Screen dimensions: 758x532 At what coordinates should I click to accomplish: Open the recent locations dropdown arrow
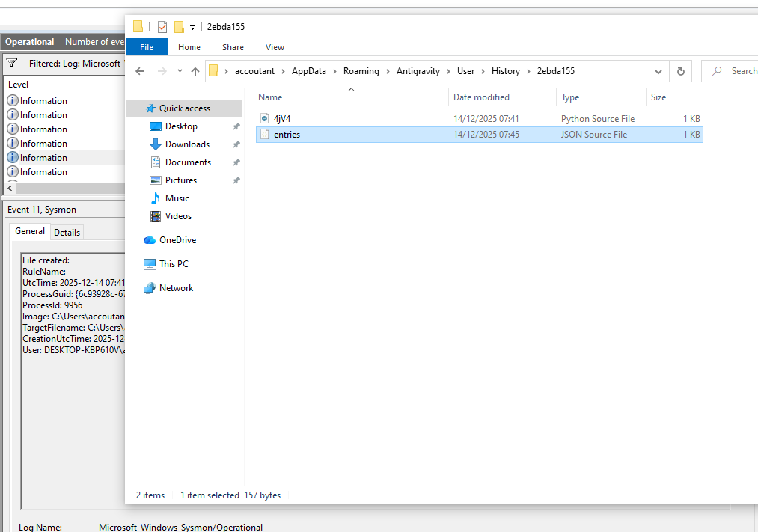click(x=180, y=71)
